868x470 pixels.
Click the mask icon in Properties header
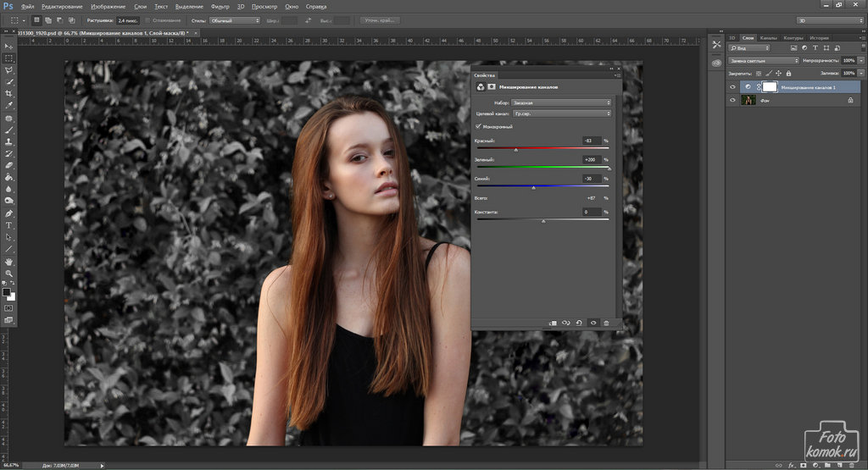[x=491, y=87]
